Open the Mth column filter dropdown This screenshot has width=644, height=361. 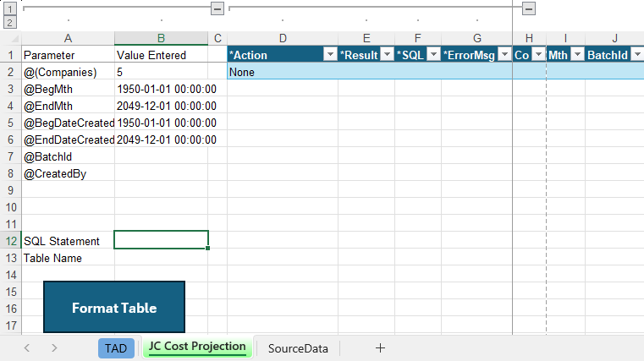pos(577,54)
